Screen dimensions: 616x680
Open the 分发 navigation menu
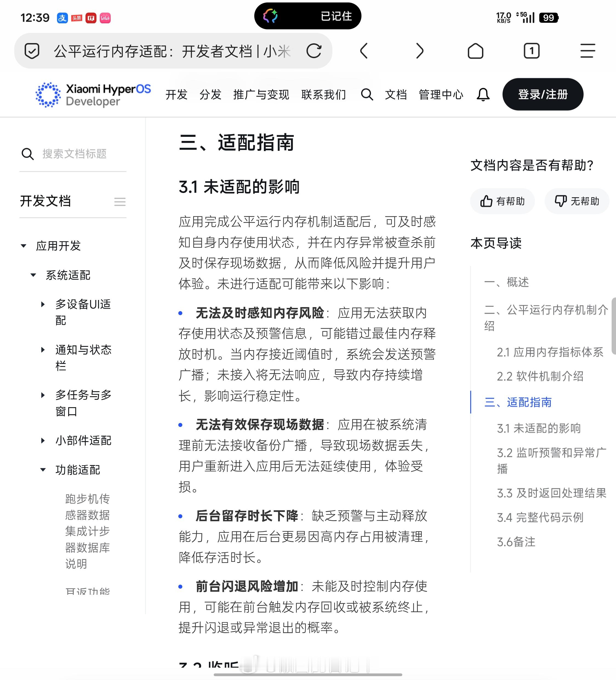210,95
